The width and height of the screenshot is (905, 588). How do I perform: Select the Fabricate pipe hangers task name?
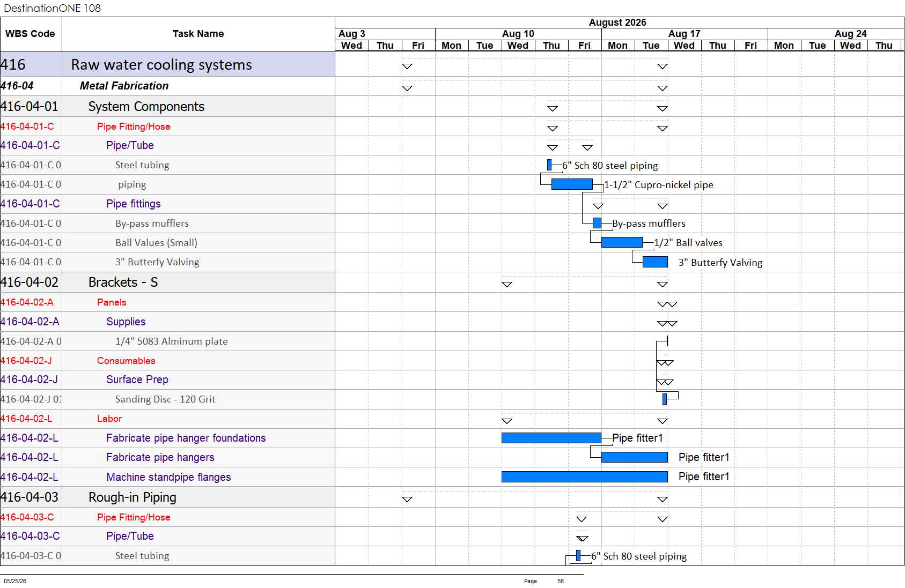click(160, 457)
